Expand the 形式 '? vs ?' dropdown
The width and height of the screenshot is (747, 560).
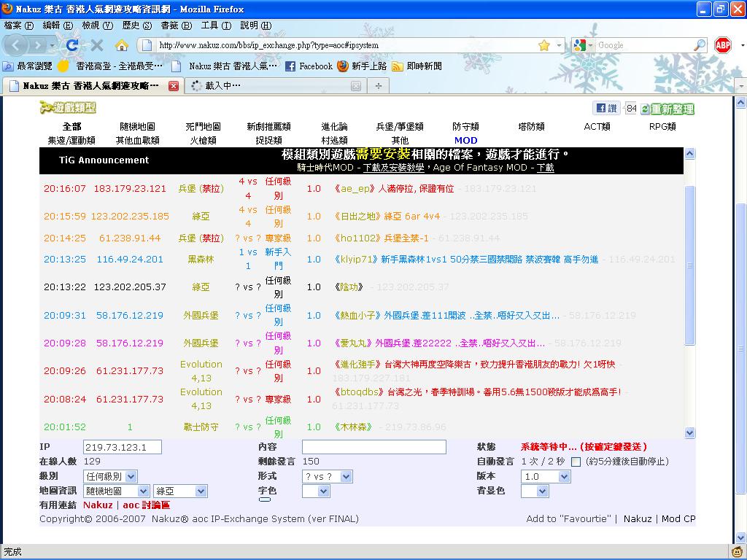(x=327, y=476)
